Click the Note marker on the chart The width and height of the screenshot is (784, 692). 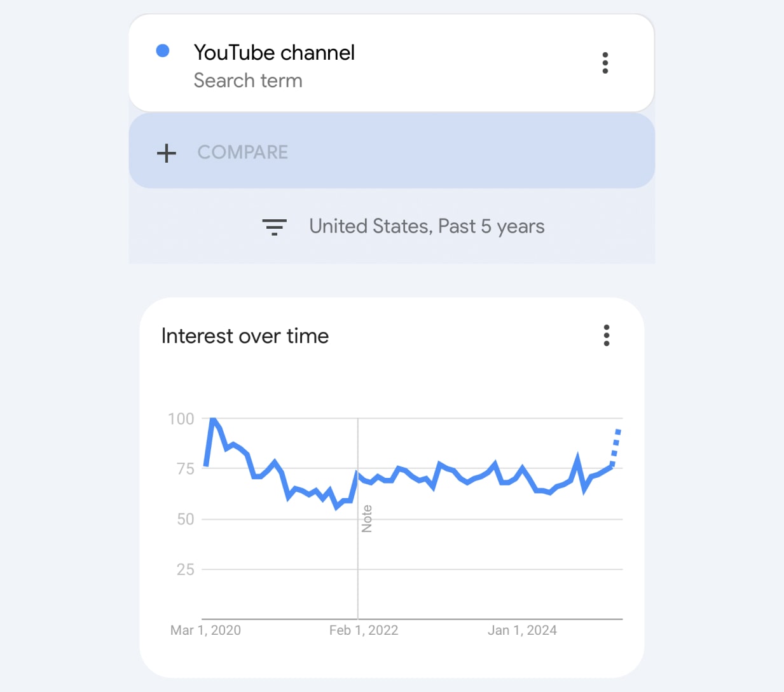pos(368,518)
